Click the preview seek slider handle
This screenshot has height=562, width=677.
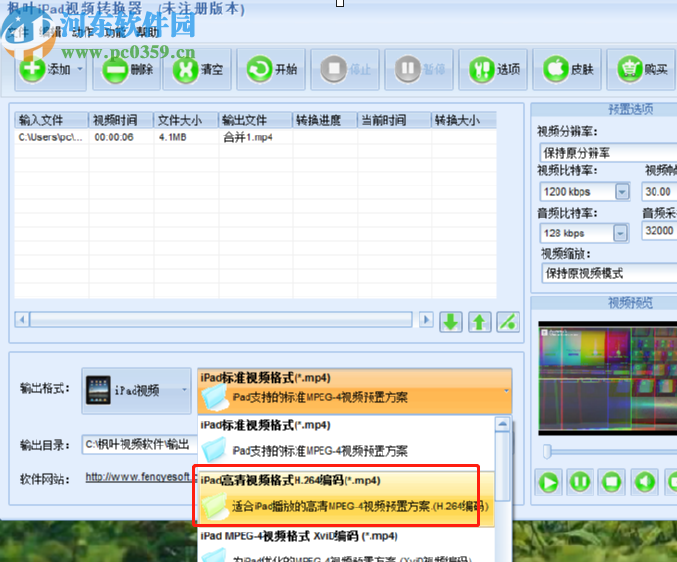547,451
